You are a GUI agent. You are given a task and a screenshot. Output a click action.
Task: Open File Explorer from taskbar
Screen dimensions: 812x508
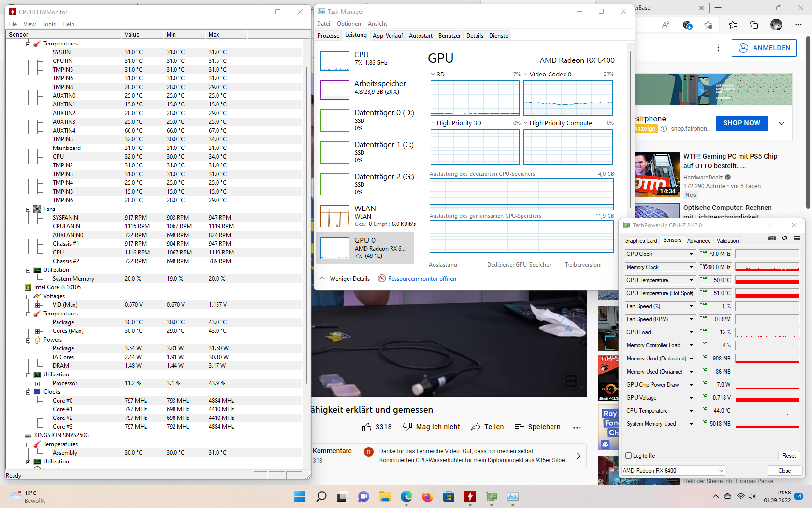pyautogui.click(x=385, y=496)
